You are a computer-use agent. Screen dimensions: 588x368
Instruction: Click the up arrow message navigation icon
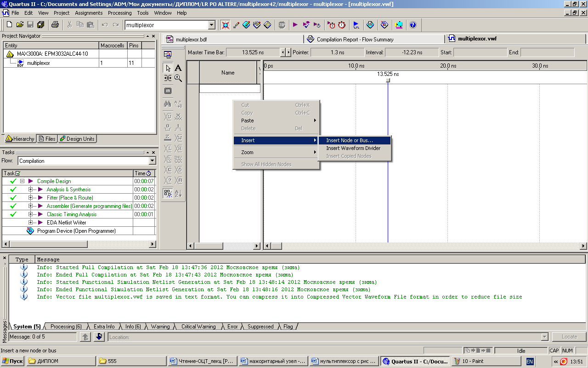coord(85,337)
